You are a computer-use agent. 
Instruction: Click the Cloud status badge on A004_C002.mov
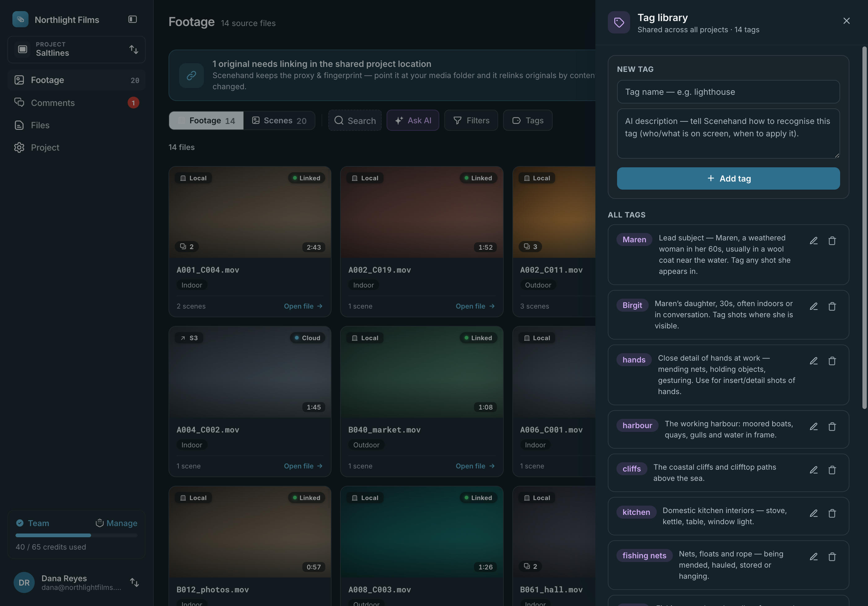[308, 338]
